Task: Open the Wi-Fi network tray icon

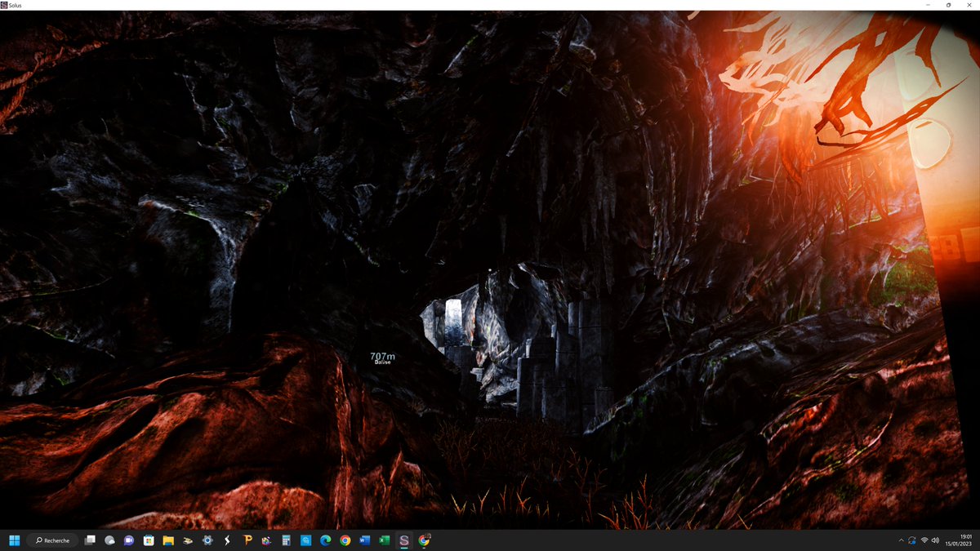Action: click(x=924, y=540)
